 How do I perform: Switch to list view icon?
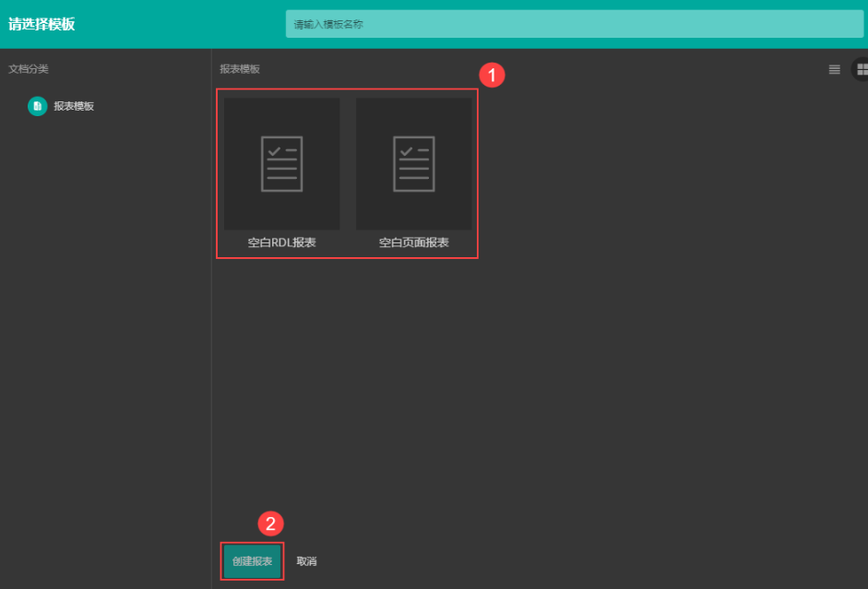pyautogui.click(x=834, y=69)
